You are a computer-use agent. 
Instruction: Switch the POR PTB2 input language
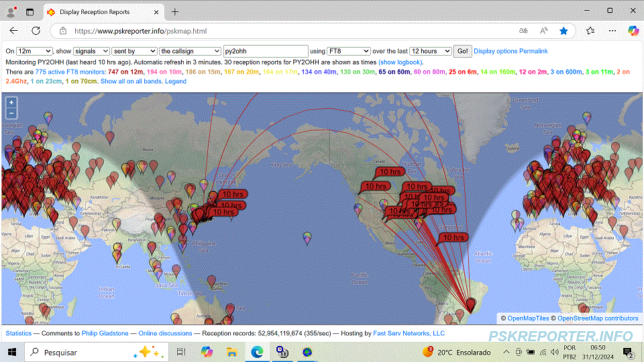pos(570,352)
